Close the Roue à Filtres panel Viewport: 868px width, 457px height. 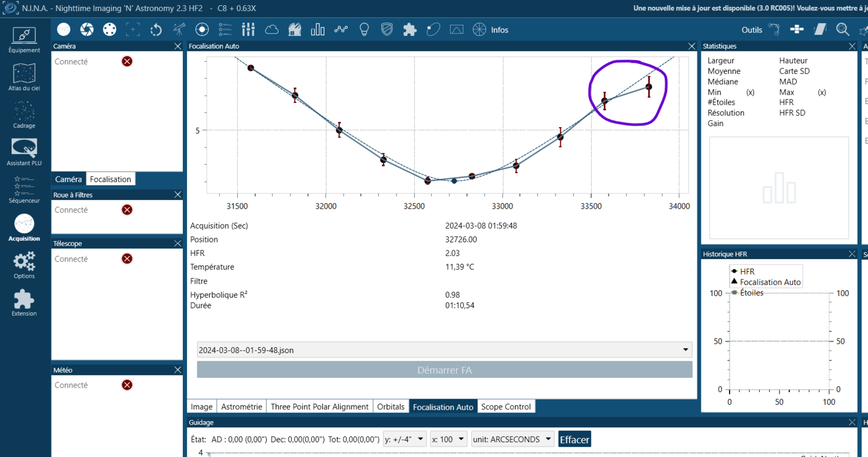(x=178, y=195)
